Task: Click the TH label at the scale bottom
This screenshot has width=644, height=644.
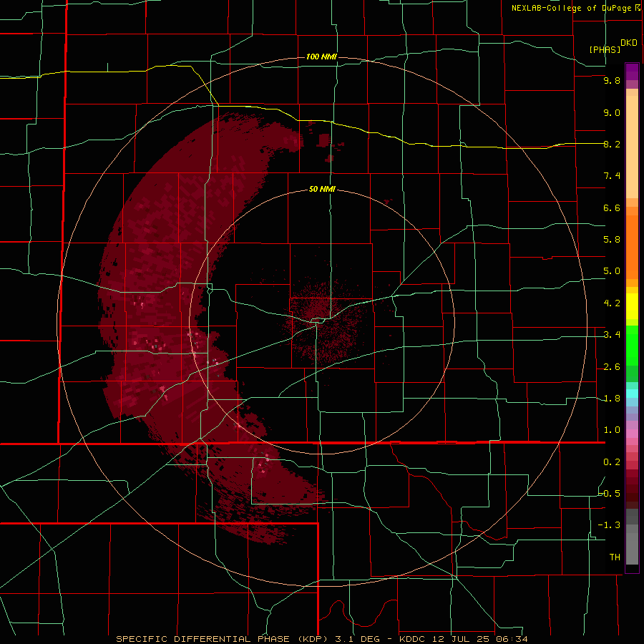Action: [615, 557]
